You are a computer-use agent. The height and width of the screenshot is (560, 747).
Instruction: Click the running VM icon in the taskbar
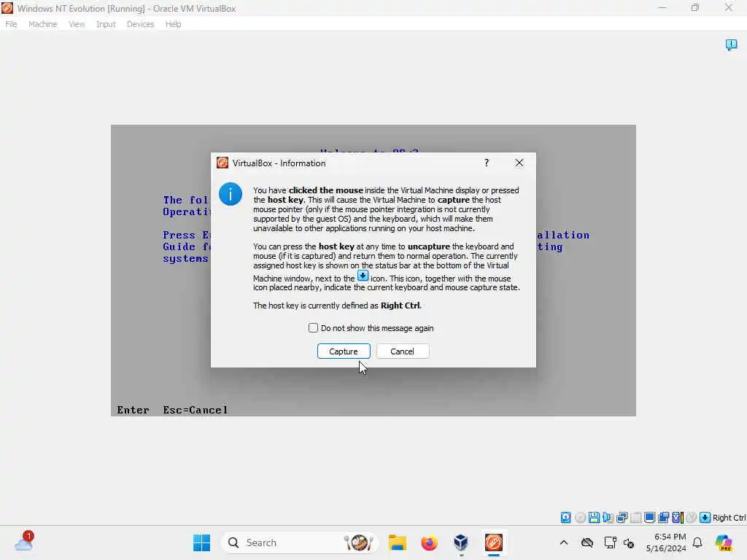[x=494, y=542]
